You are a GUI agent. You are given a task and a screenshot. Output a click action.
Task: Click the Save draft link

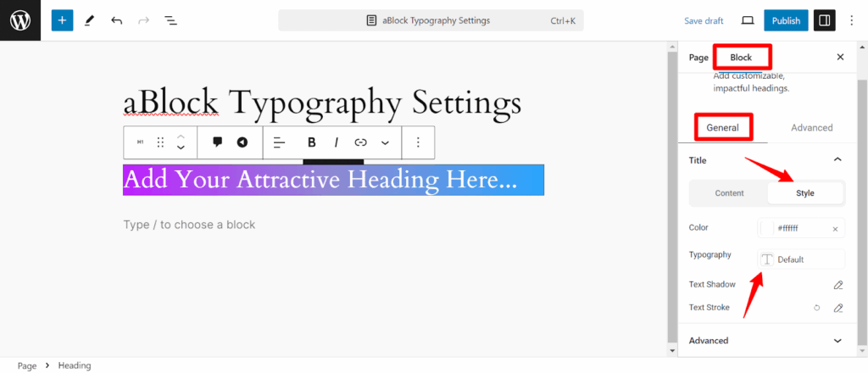704,20
